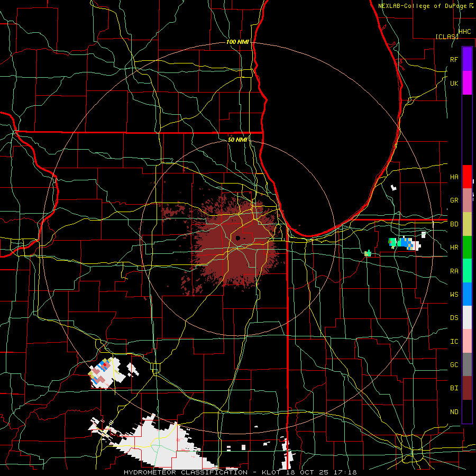Click the white DS legend swatch
Image resolution: width=476 pixels, height=476 pixels.
pyautogui.click(x=467, y=317)
